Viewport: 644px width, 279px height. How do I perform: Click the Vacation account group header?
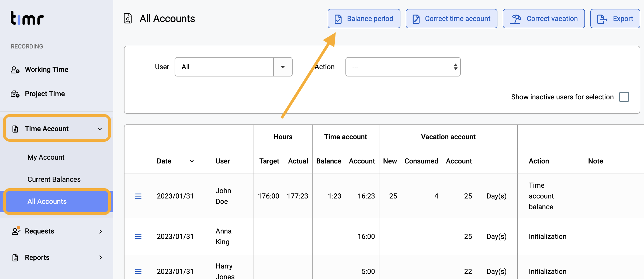[x=448, y=137]
